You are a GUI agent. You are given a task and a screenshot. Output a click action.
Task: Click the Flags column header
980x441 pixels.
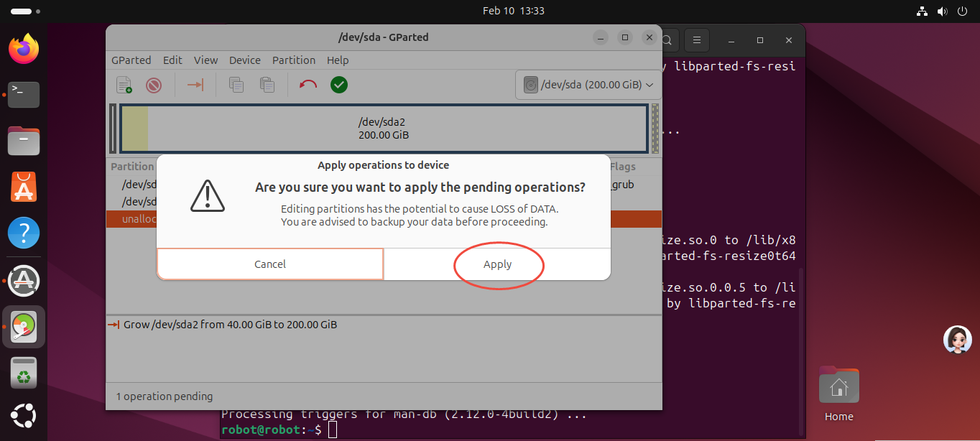[623, 167]
